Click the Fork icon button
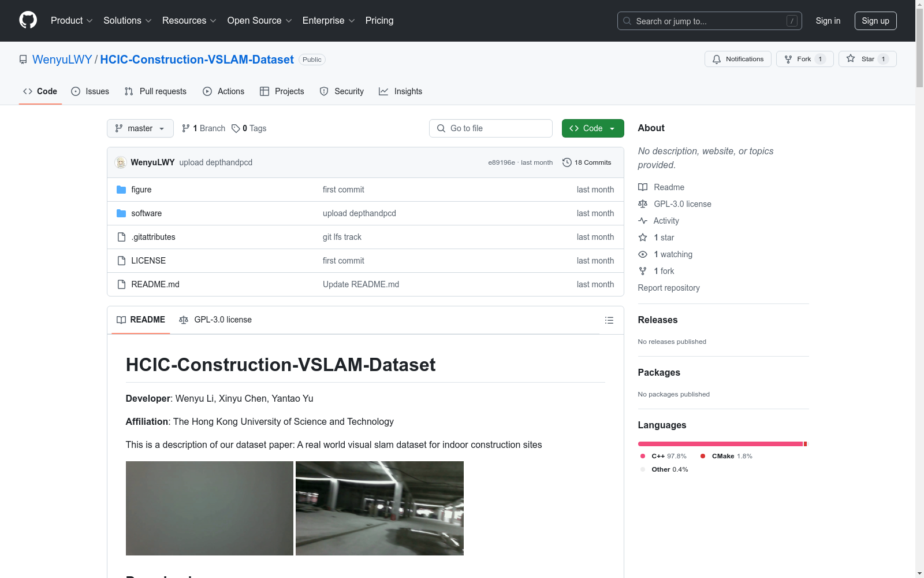 pyautogui.click(x=805, y=59)
